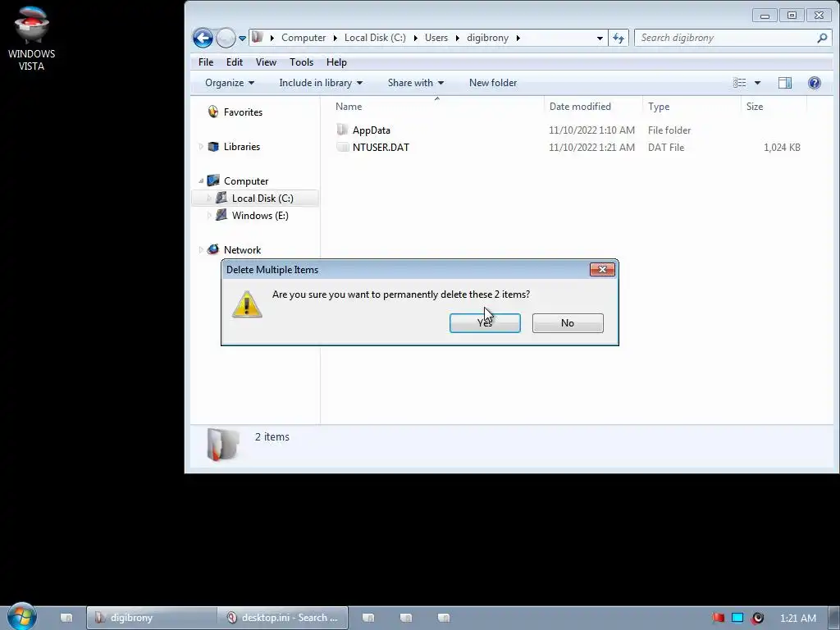The image size is (840, 630).
Task: Expand the arrow after digibrony in breadcrumb
Action: tap(518, 38)
